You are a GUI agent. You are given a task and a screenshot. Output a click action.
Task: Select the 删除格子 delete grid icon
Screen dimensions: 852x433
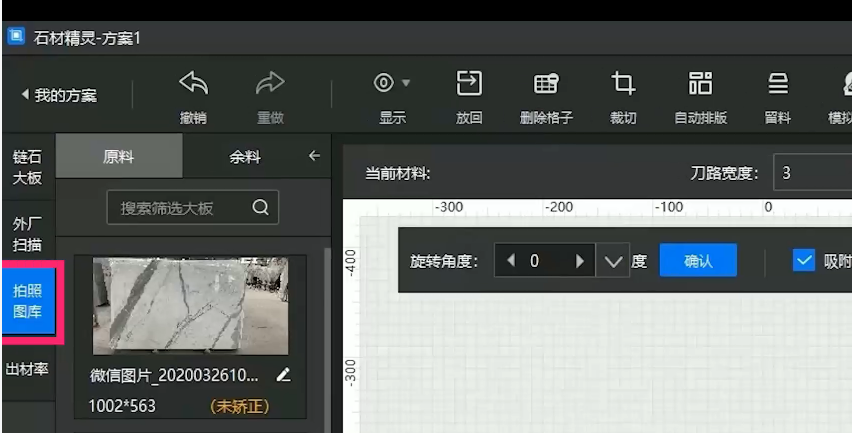[x=546, y=84]
